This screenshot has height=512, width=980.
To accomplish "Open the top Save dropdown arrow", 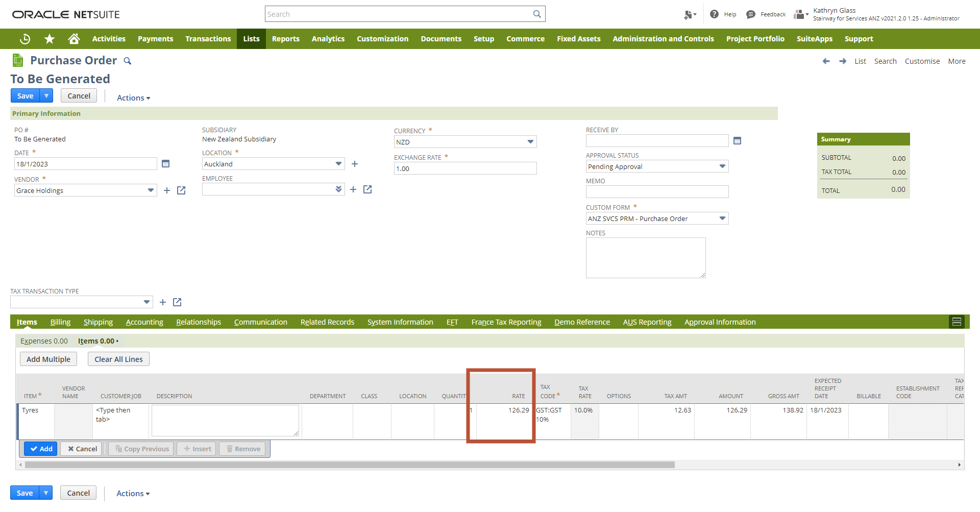I will [46, 96].
